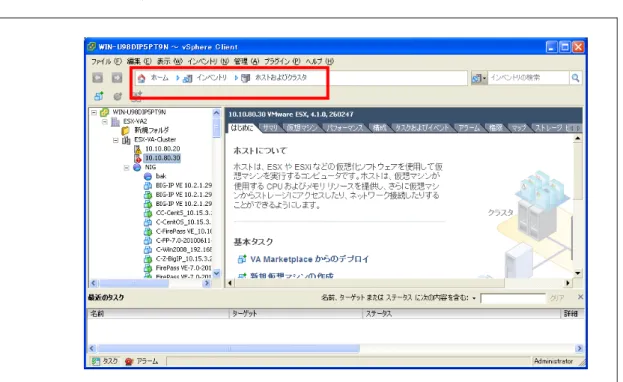Click the VM icon beside CC-Cent5_10.15.3
623x382 pixels.
coord(148,213)
